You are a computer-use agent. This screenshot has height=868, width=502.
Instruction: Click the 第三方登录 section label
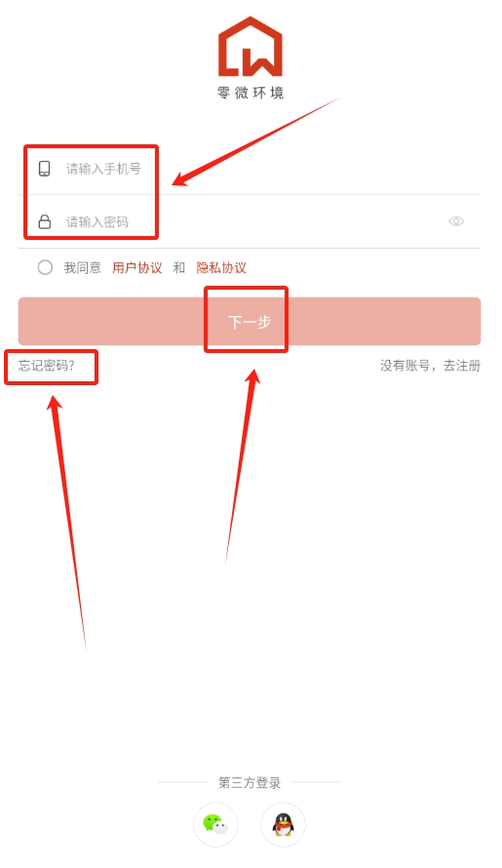click(250, 783)
